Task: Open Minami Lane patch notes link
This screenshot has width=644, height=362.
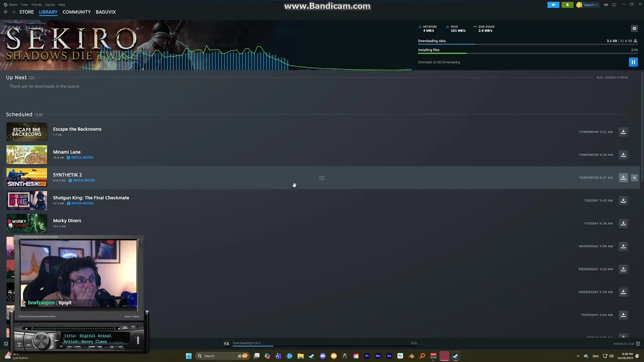Action: pos(80,157)
